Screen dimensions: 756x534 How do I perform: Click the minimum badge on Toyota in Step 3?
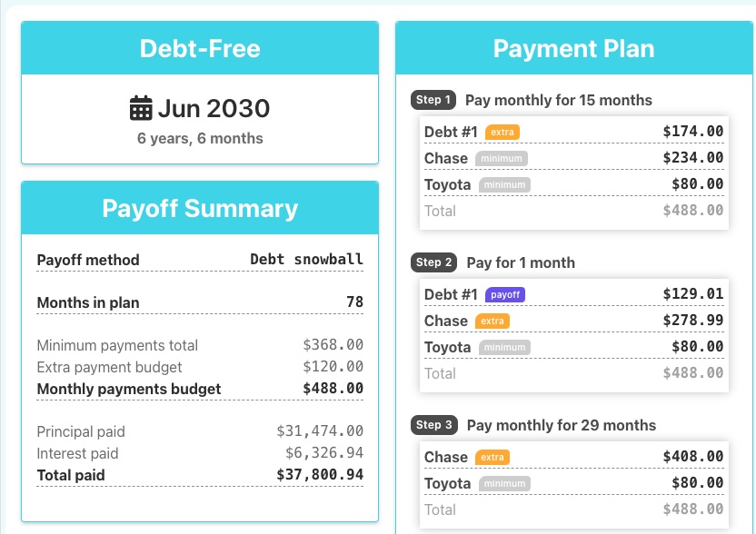504,483
